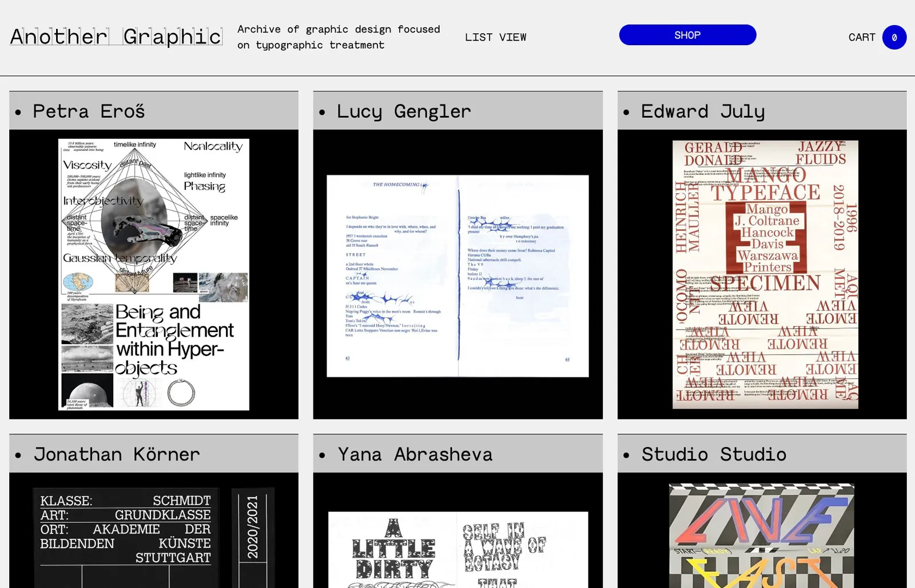This screenshot has height=588, width=915.
Task: Open Lucy Gengler designer name
Action: click(404, 111)
